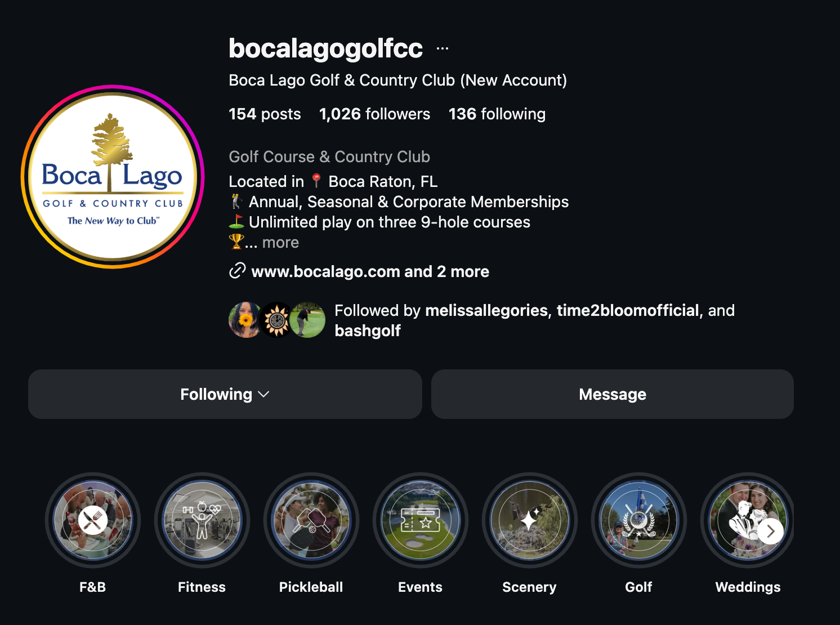Open the melissallegories follower profile link
This screenshot has height=625, width=840.
(x=486, y=310)
